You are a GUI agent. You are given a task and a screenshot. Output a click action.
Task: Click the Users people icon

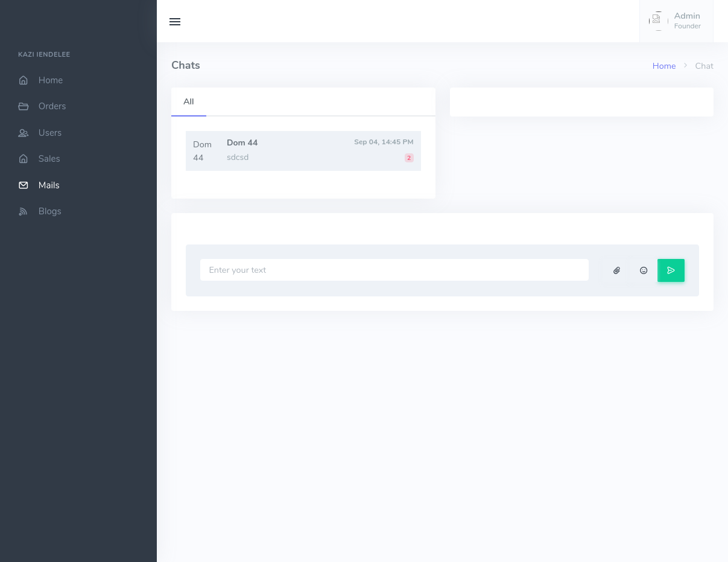(24, 133)
